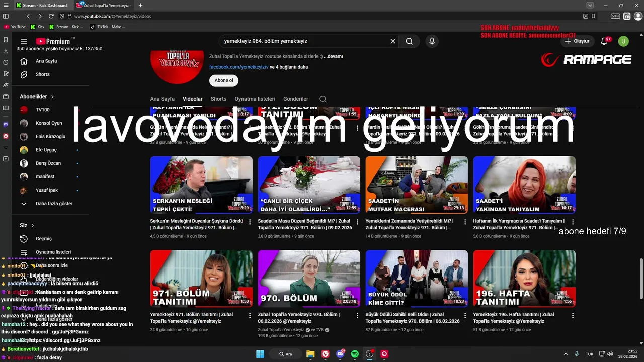Open History clock in browser sidebar
Screen dimensions: 644x362
point(6,62)
